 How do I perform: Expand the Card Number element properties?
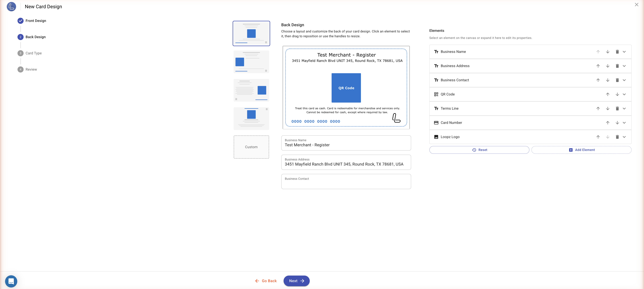tap(624, 123)
